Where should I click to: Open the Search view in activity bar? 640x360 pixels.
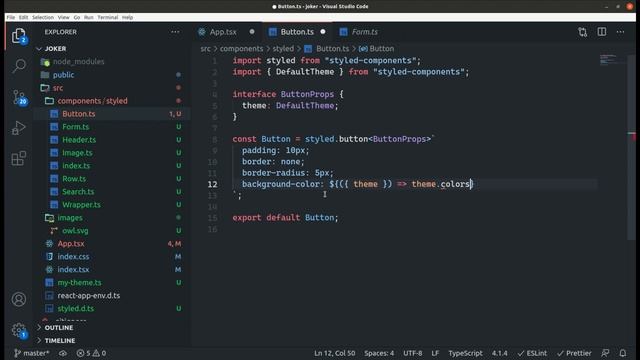19,65
